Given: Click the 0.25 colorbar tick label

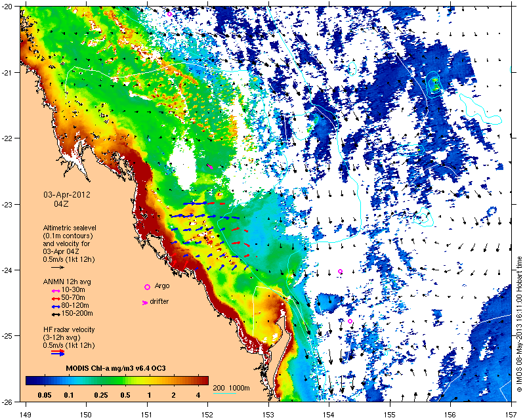Looking at the screenshot, I should point(101,395).
